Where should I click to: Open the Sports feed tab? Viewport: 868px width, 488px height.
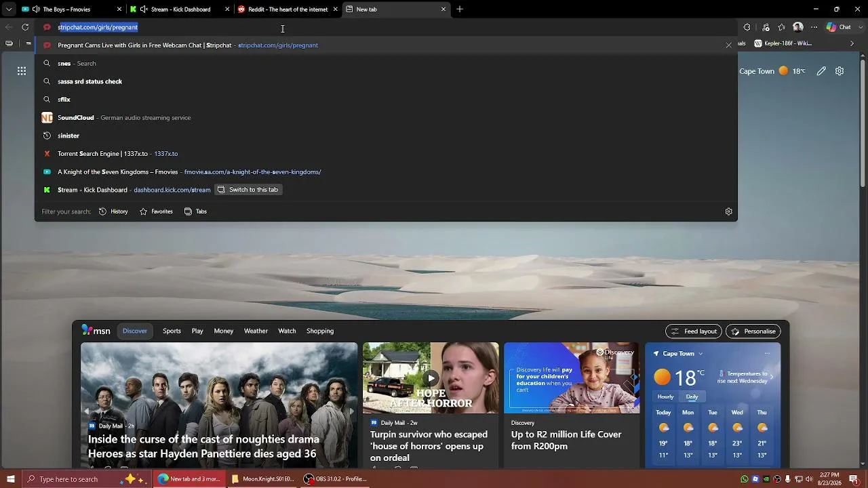[x=172, y=331]
